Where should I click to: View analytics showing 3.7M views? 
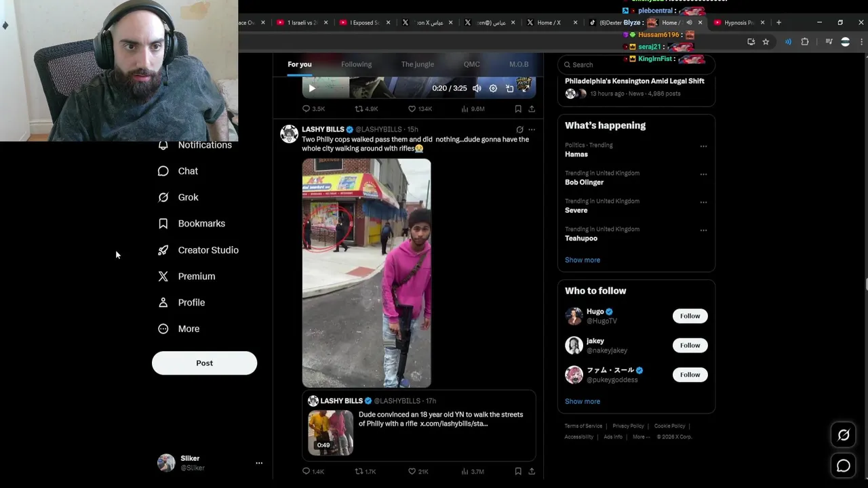tap(473, 471)
